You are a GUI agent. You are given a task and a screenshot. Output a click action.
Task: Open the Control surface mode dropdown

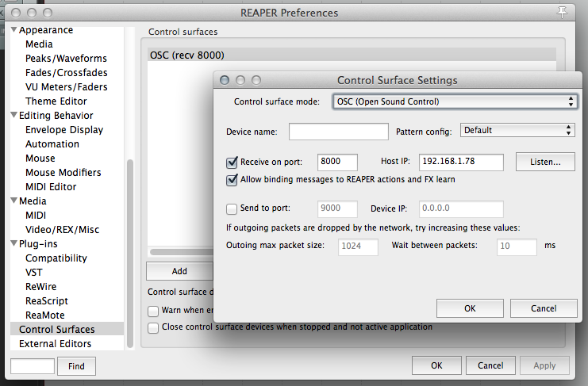[x=454, y=101]
